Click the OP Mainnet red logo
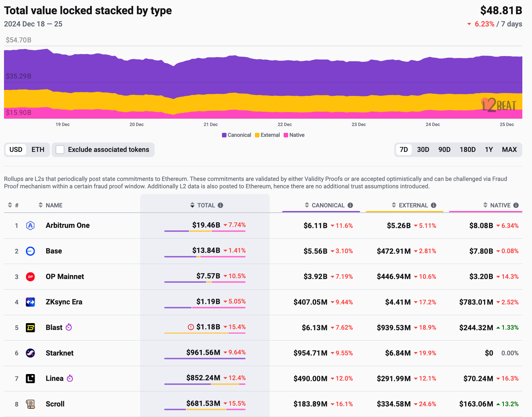The height and width of the screenshot is (417, 532). (x=30, y=276)
